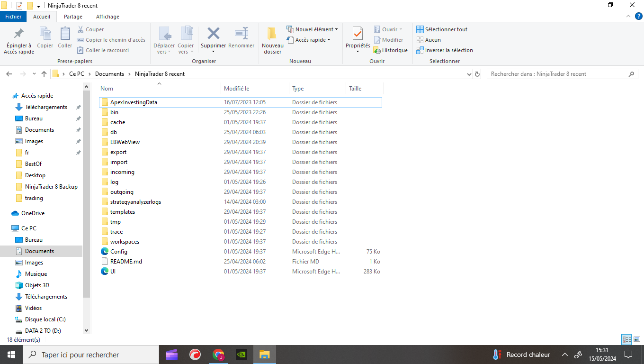Switch to the Partage tab
This screenshot has width=644, height=364.
click(73, 17)
